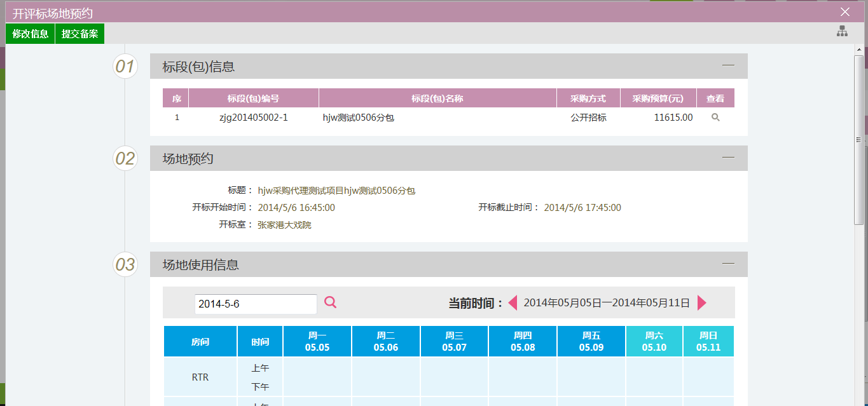868x406 pixels.
Task: Click the magnifier icon in 查看 column
Action: pos(715,118)
